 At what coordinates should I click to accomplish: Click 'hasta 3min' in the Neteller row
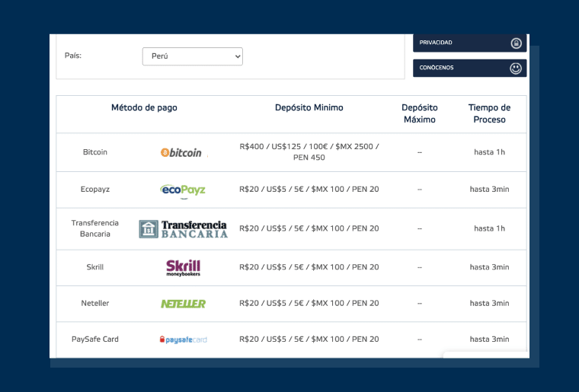[489, 303]
